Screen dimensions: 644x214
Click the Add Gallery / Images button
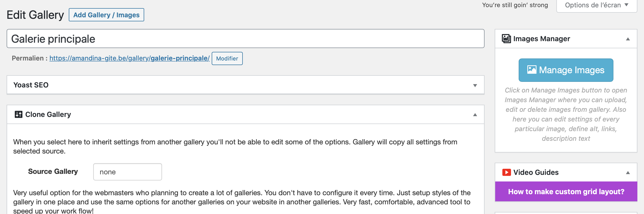tap(106, 15)
